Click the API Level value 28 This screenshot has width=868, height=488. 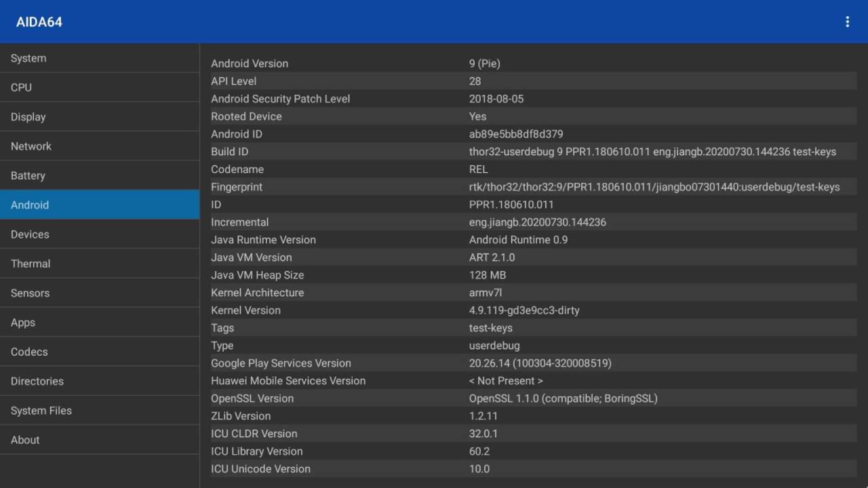click(475, 81)
